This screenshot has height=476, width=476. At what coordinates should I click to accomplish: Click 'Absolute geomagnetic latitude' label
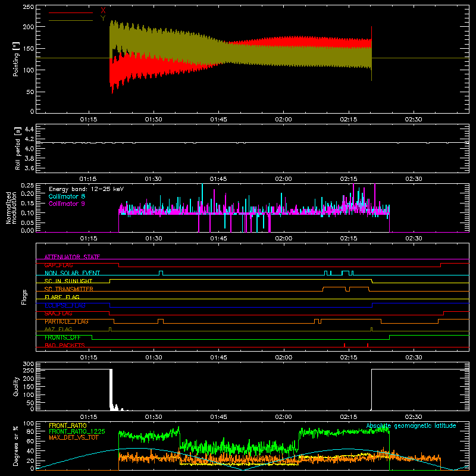pos(411,425)
